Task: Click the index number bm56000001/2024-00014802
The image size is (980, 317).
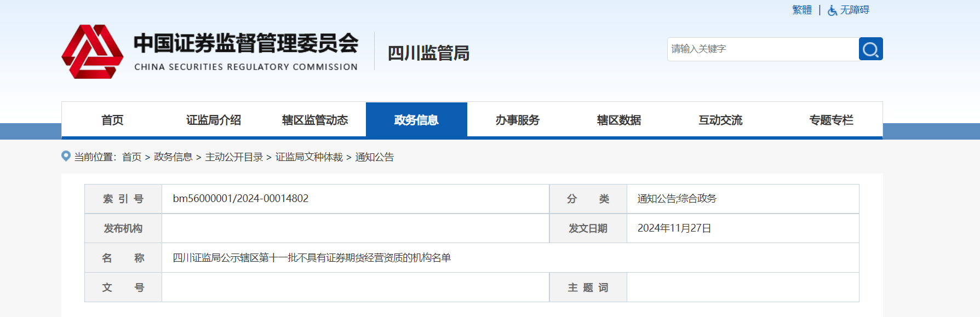Action: pos(240,198)
